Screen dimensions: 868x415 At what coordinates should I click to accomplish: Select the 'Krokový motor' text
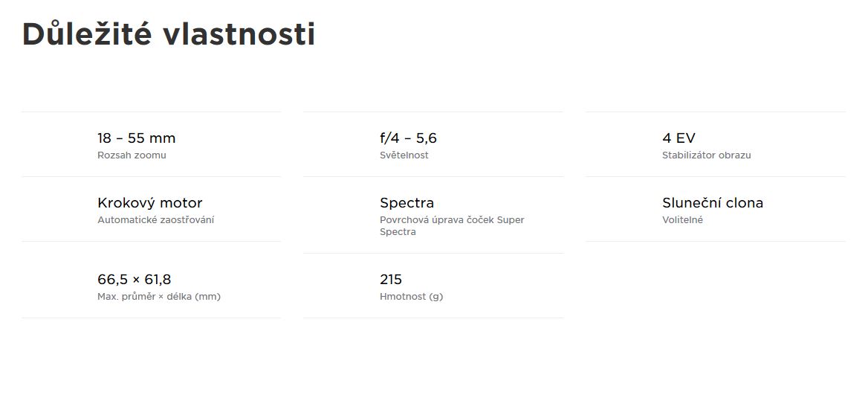coord(150,203)
